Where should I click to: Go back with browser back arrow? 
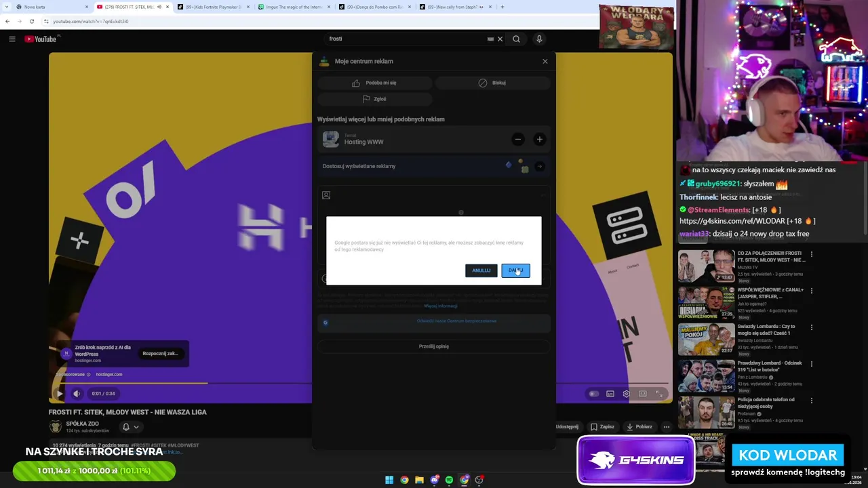click(7, 21)
